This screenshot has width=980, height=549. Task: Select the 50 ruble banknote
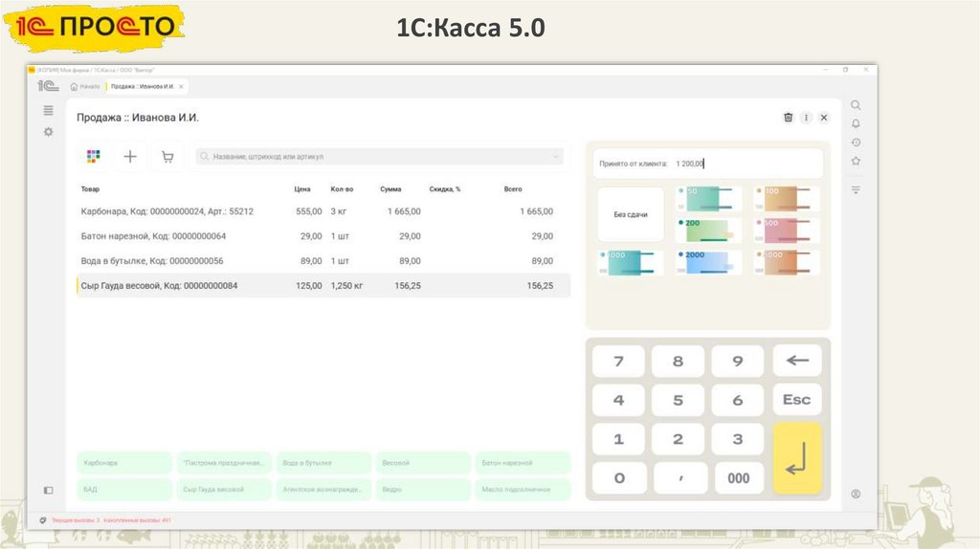tap(708, 199)
